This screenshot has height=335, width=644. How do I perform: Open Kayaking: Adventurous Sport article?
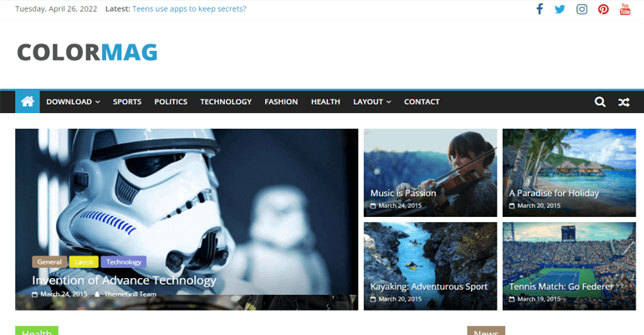click(429, 286)
